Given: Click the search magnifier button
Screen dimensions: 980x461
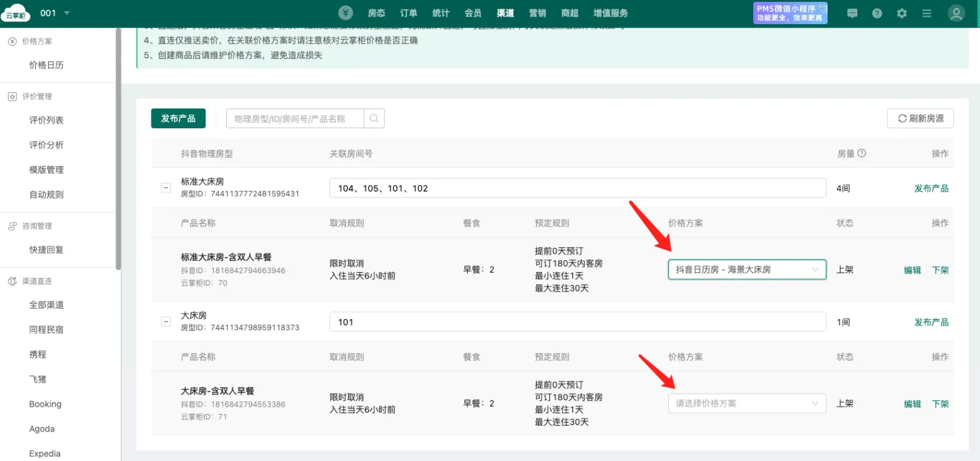Looking at the screenshot, I should coord(374,118).
